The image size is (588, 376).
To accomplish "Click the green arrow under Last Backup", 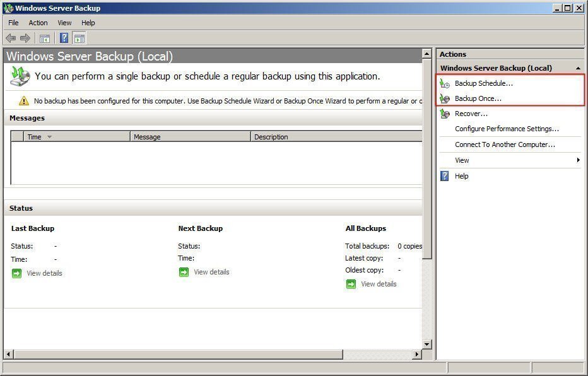I will (x=16, y=273).
